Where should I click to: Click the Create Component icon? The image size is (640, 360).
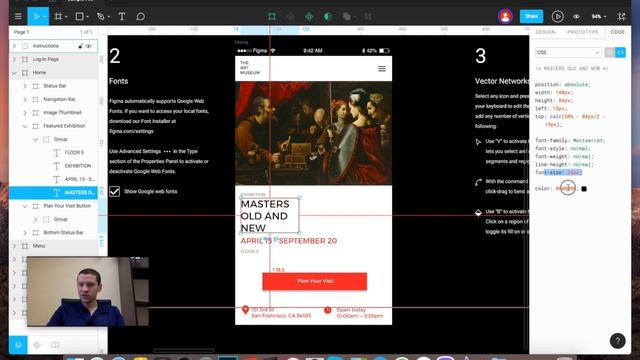(x=309, y=16)
